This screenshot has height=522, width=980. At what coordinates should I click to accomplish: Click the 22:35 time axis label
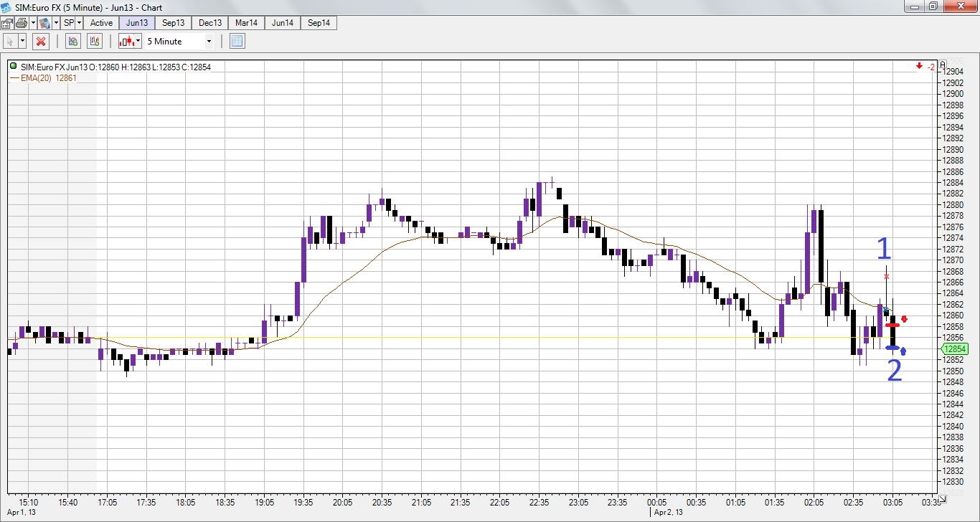[539, 503]
